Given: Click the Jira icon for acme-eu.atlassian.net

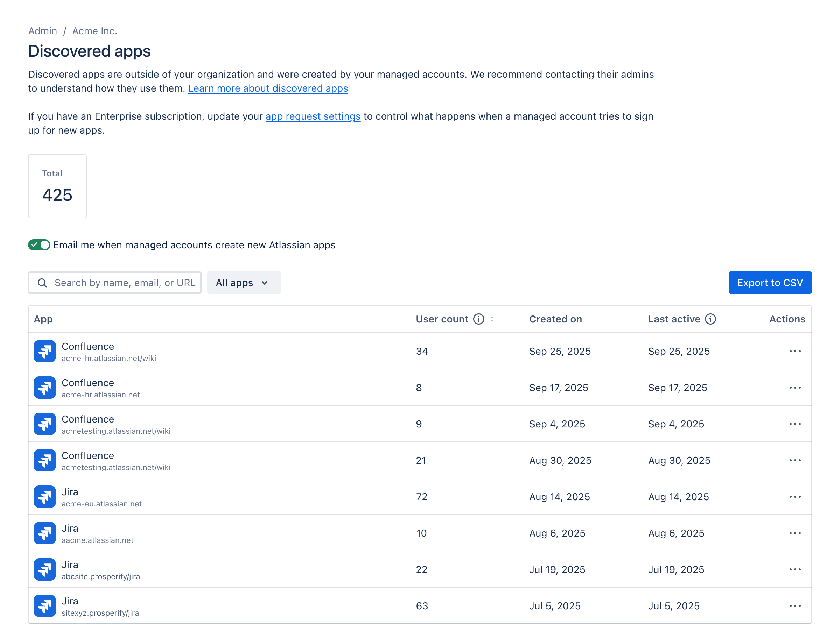Looking at the screenshot, I should tap(44, 497).
